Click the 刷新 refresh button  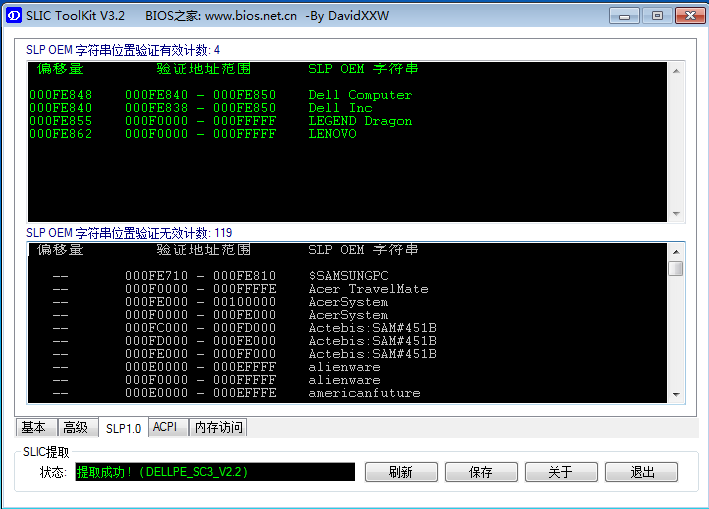pyautogui.click(x=401, y=472)
